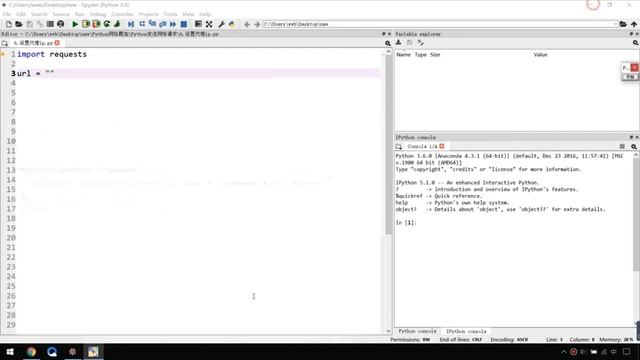The height and width of the screenshot is (360, 640).
Task: Select the Console 1/A tab
Action: tap(422, 147)
